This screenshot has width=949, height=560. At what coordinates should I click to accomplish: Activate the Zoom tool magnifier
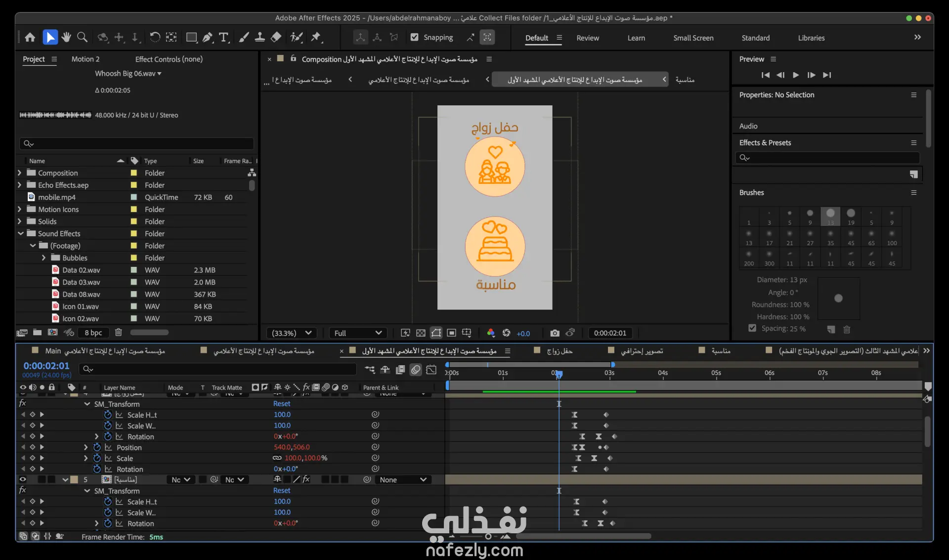[82, 38]
